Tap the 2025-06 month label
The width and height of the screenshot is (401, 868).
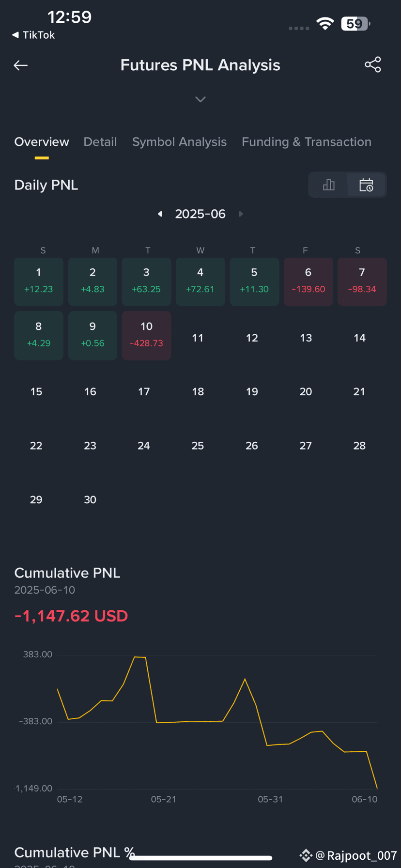[x=200, y=214]
